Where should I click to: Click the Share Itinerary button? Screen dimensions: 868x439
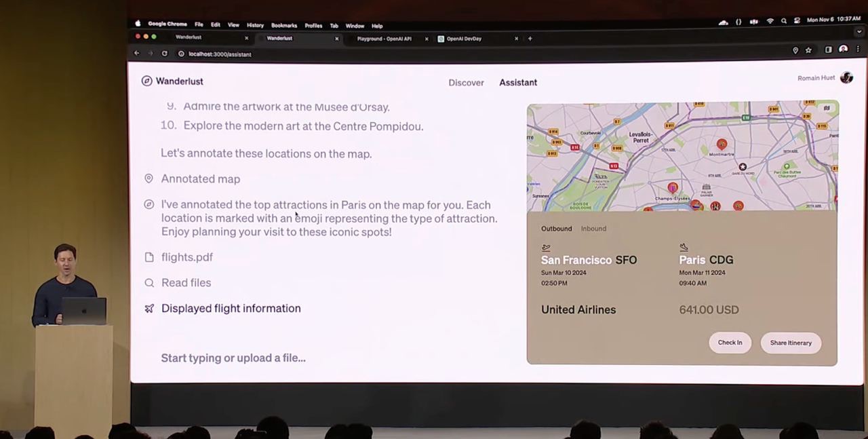click(791, 343)
